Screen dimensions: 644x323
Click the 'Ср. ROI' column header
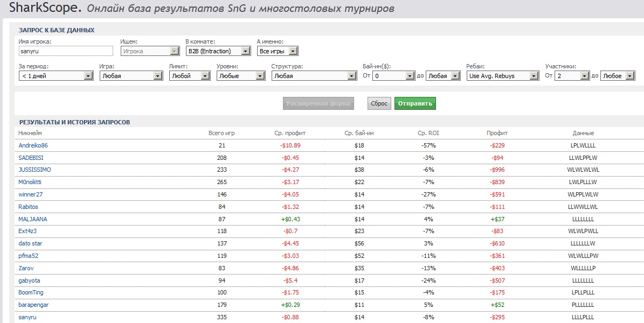[x=429, y=133]
